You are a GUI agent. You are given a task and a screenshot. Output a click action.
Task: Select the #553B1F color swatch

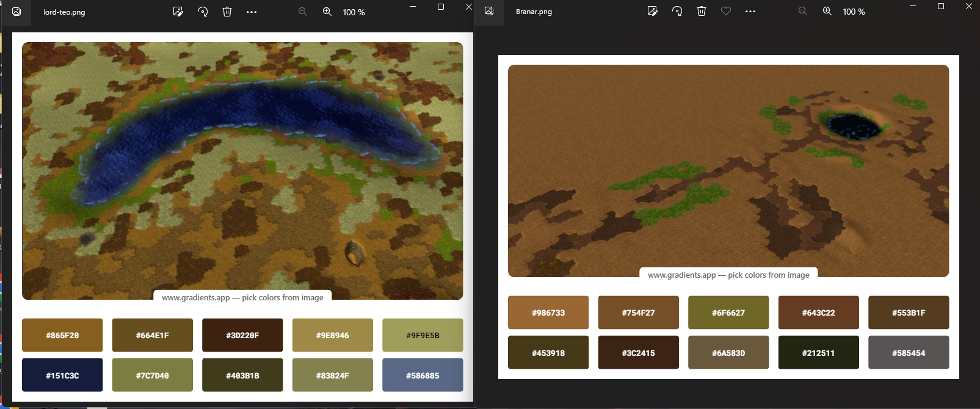[909, 313]
